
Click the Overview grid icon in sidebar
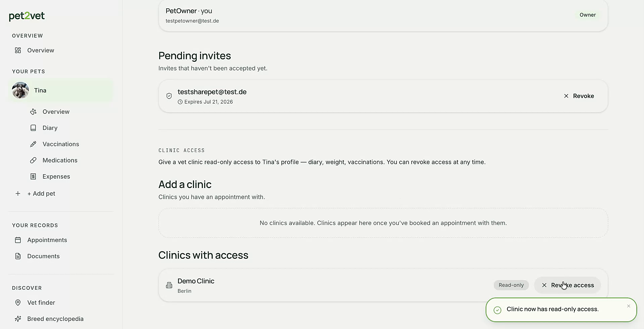click(x=18, y=50)
